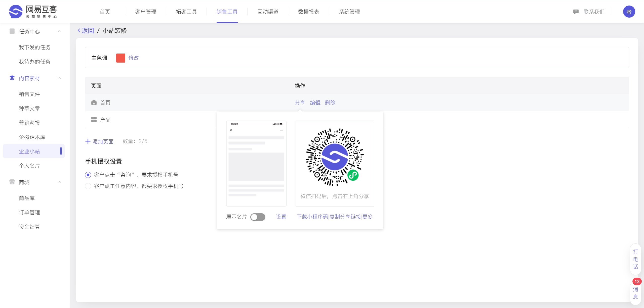Viewport: 644px width, 308px height.
Task: Click the 联系我们 chat bubble icon
Action: coord(576,12)
